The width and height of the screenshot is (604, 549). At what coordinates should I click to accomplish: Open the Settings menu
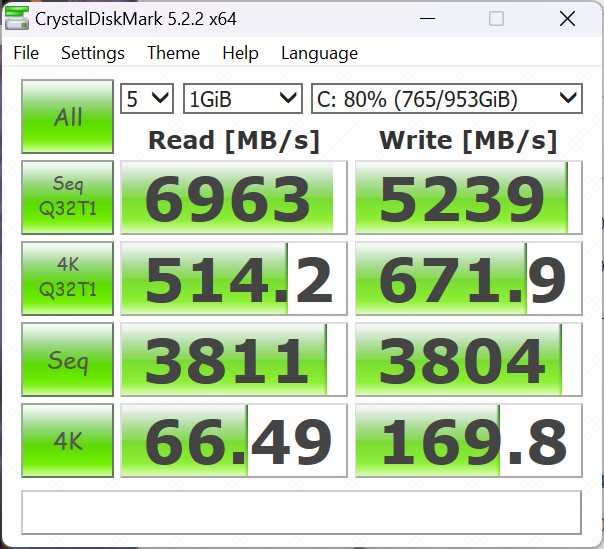(x=93, y=53)
